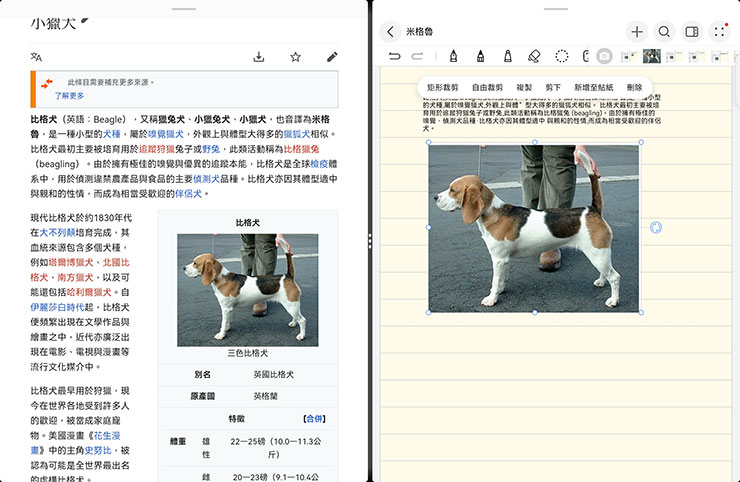740x482 pixels.
Task: Open the 伊麗莎白時代 link
Action: pos(57,307)
